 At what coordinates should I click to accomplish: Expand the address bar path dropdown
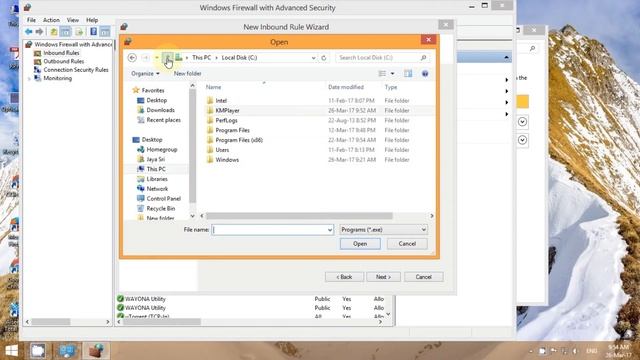313,58
